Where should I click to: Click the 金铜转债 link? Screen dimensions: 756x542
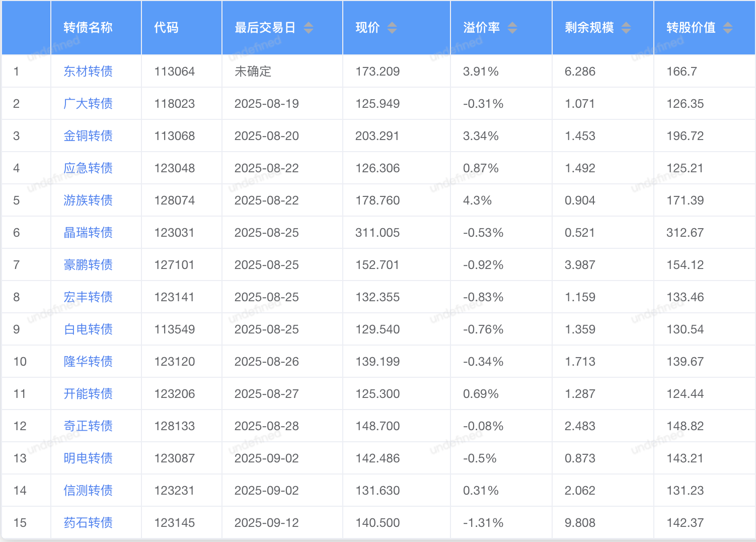(x=88, y=136)
